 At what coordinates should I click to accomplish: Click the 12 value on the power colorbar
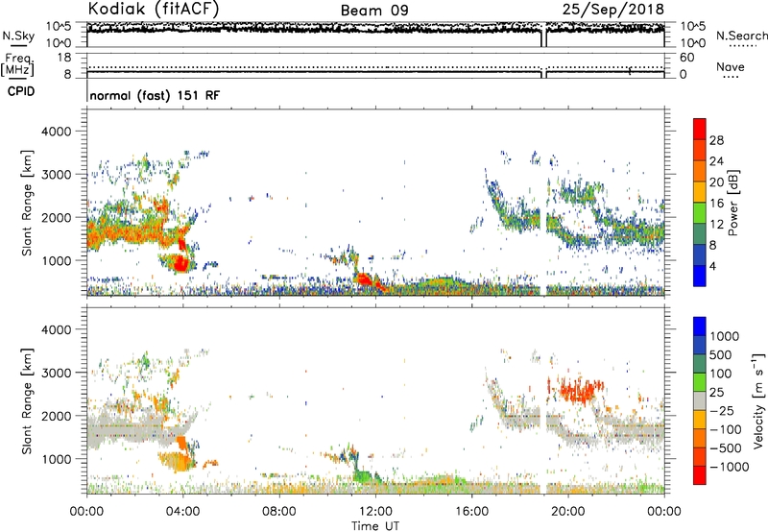click(716, 225)
